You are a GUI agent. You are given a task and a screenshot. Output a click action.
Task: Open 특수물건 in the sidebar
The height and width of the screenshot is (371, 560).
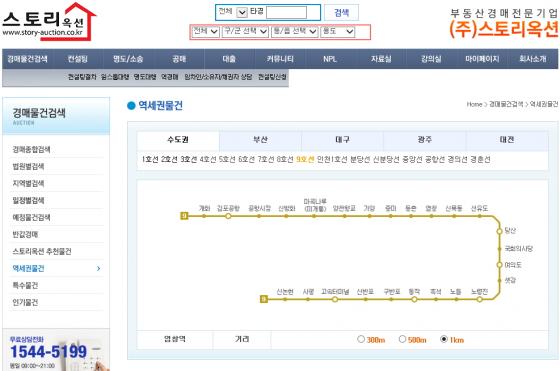point(25,286)
